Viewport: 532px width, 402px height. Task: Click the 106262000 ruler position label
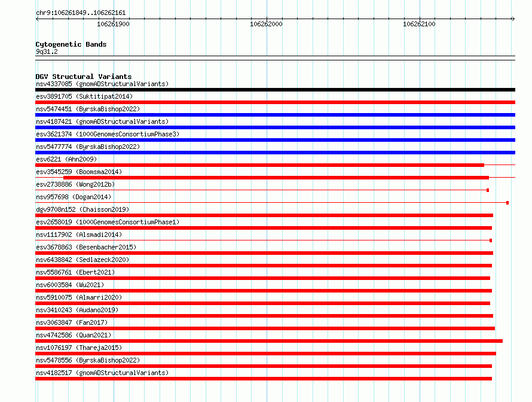266,24
